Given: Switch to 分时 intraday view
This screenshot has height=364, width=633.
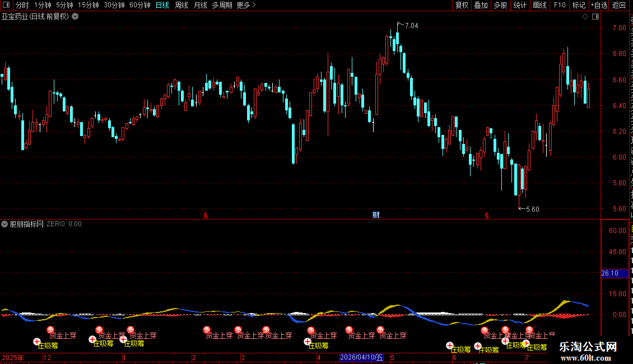Looking at the screenshot, I should [x=22, y=5].
